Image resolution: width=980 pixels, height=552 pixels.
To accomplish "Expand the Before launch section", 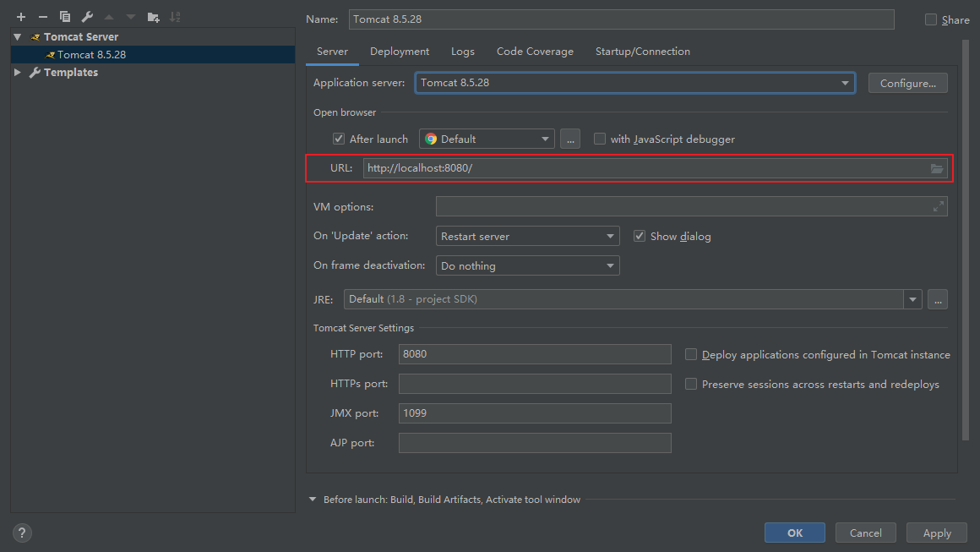I will 313,500.
